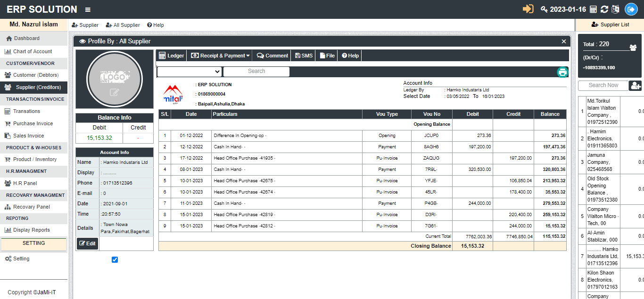Click the Edit button in Account Info
Viewport: 644px width, 299px height.
(x=87, y=243)
